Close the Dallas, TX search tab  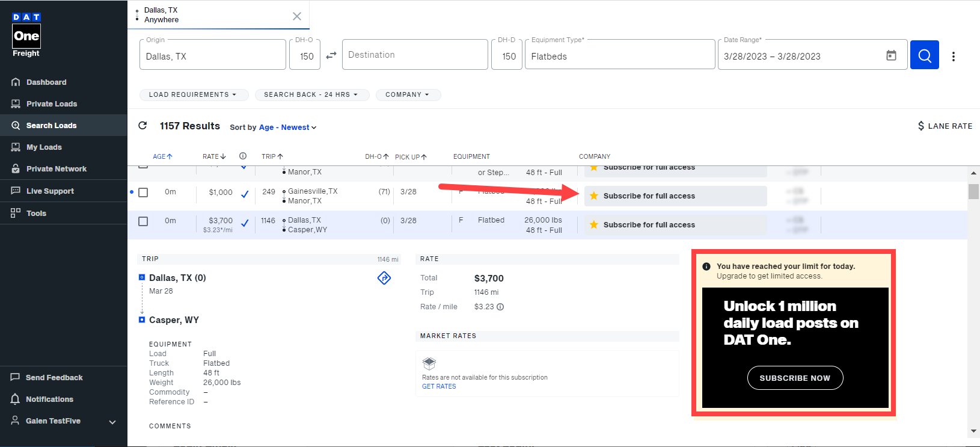tap(297, 16)
